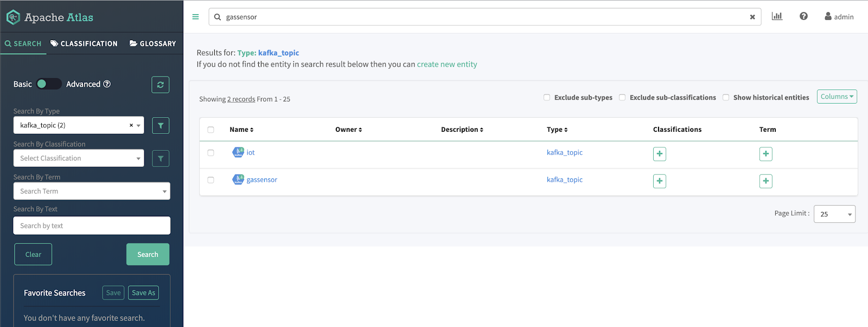Add classification to the iot row
868x327 pixels.
(x=660, y=154)
